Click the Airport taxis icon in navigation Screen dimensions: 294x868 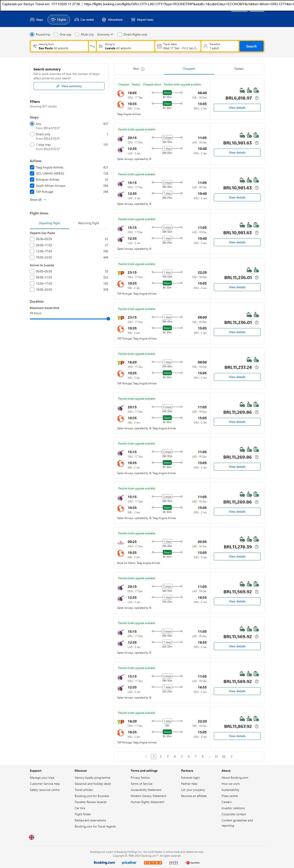[x=133, y=20]
